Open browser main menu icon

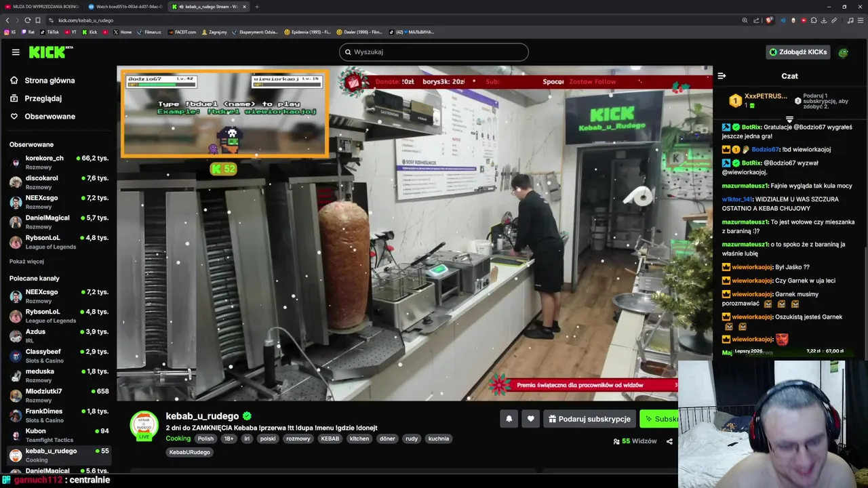coord(861,20)
